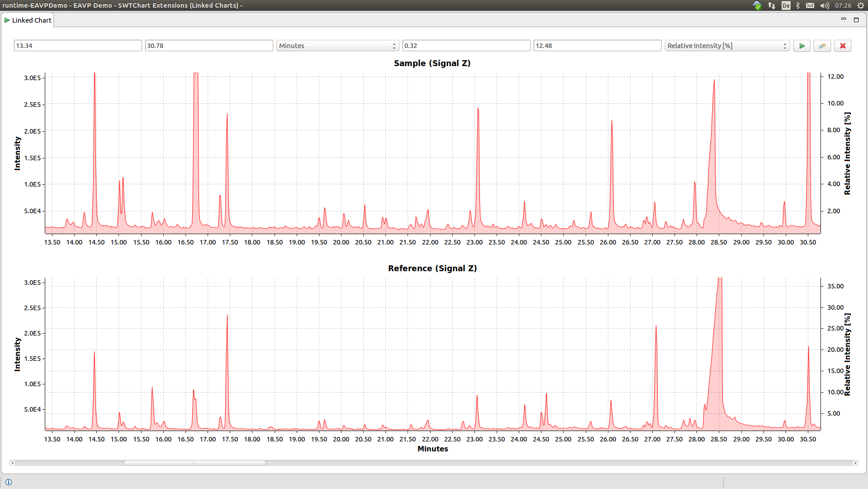Click Relative Intensity [%] axis title of Sample chart

pyautogui.click(x=847, y=153)
